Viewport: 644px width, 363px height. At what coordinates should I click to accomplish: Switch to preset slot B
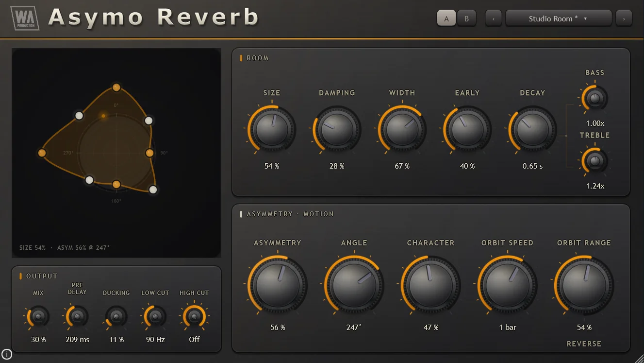pos(467,19)
